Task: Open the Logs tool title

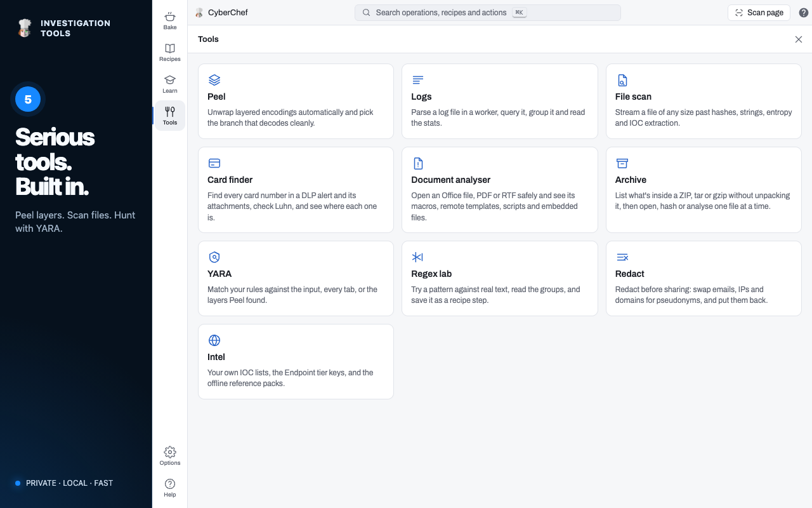Action: coord(421,97)
